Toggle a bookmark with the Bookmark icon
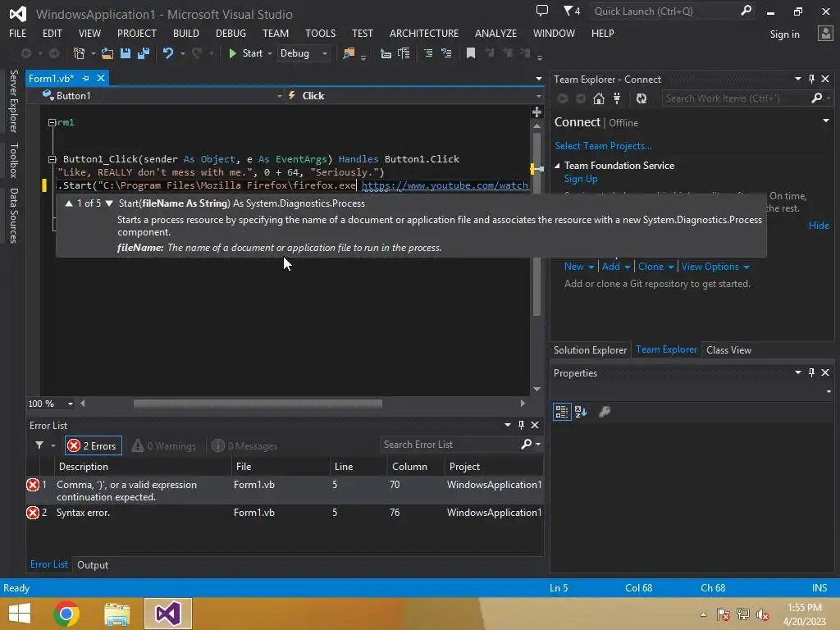The width and height of the screenshot is (840, 630). [471, 53]
